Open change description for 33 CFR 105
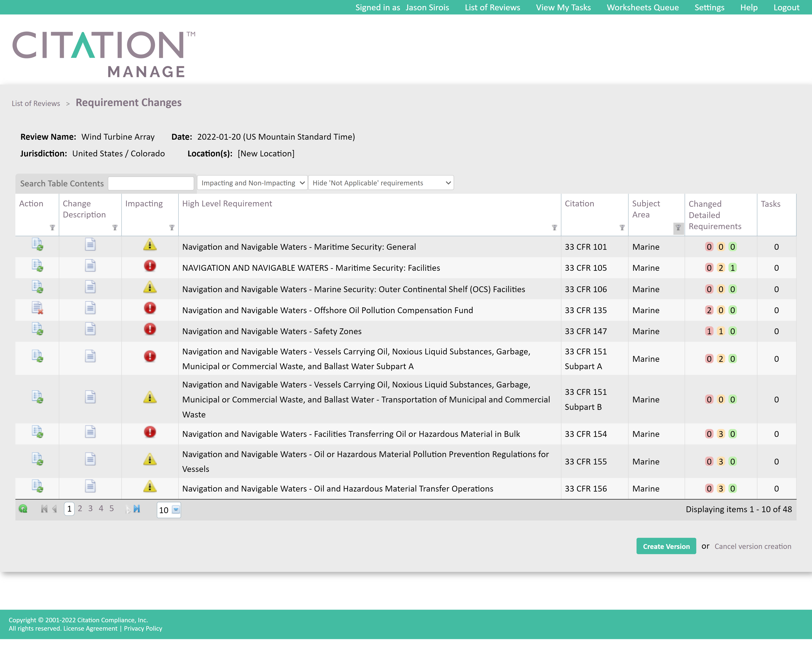Screen dimensions: 812x653 (90, 266)
